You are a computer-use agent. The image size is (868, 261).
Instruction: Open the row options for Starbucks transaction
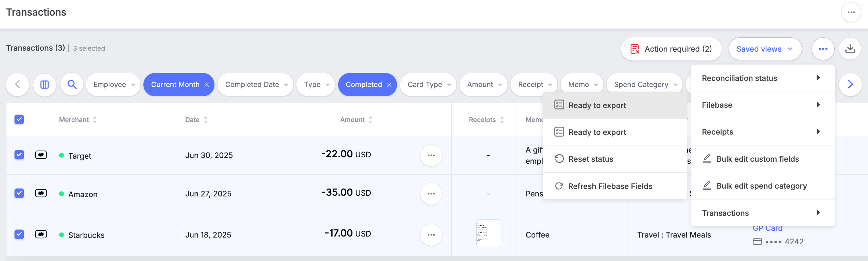tap(431, 235)
